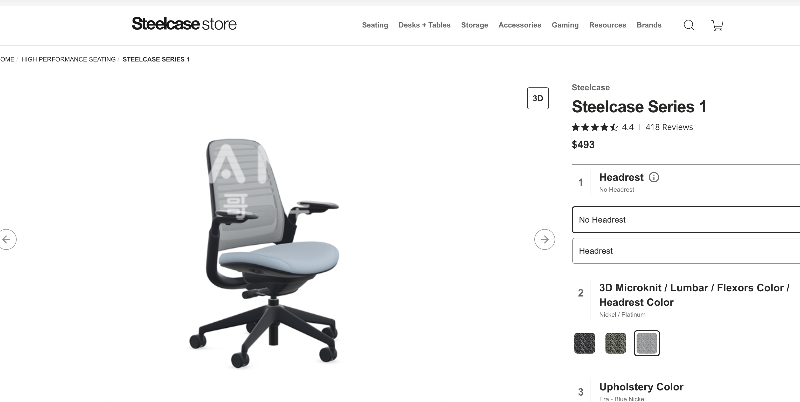800x402 pixels.
Task: Open the 418 Reviews link
Action: 669,127
